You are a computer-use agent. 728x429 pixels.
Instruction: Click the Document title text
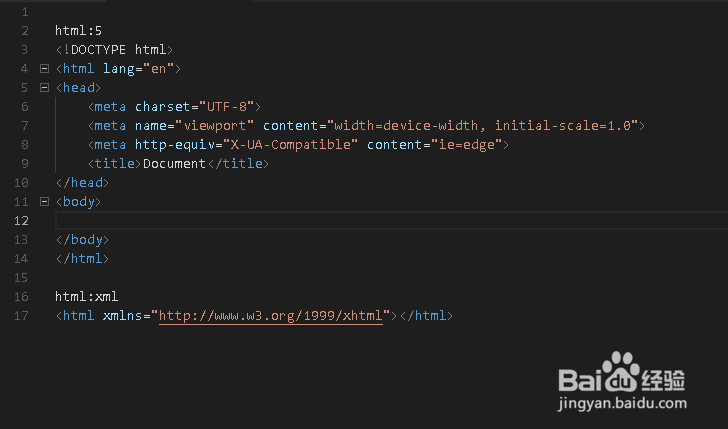tap(174, 163)
